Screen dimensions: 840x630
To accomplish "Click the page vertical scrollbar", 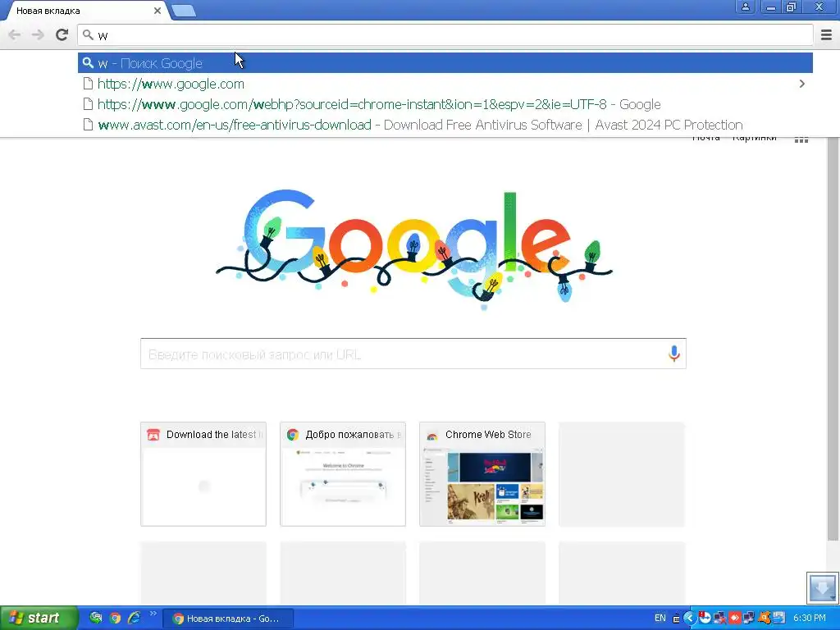I will pos(833,337).
